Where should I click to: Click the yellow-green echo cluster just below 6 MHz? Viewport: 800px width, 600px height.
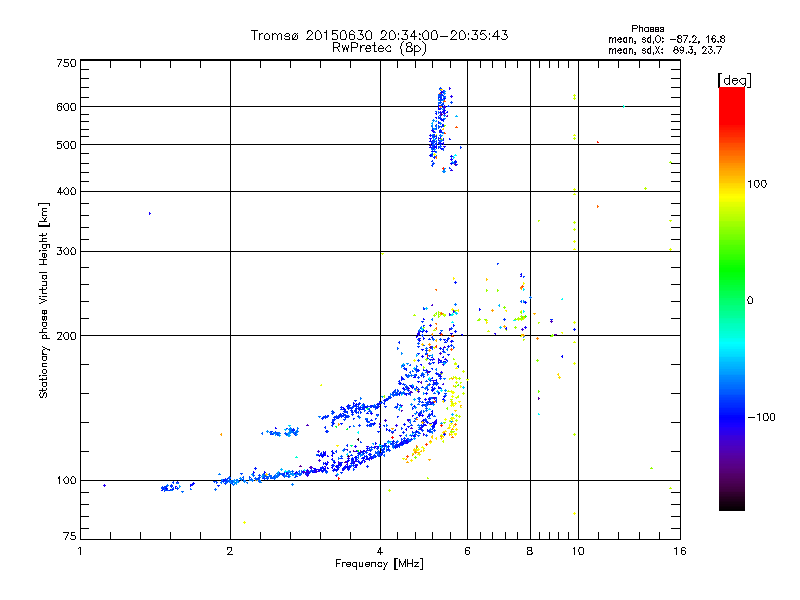454,401
